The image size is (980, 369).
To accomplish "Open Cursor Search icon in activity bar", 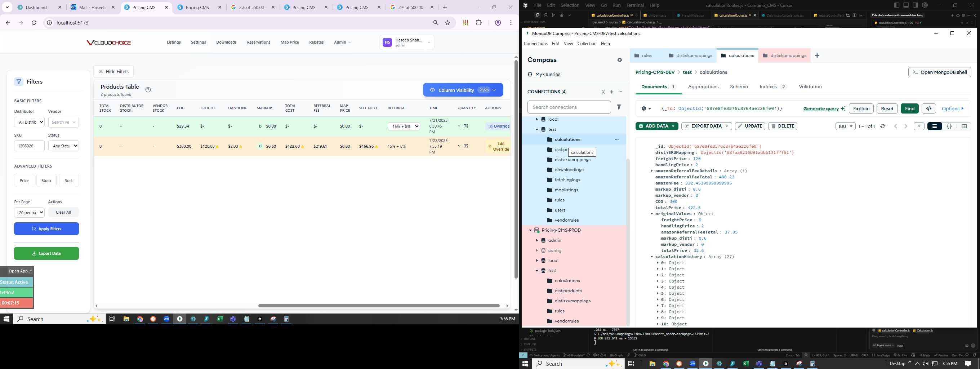I will [x=545, y=15].
